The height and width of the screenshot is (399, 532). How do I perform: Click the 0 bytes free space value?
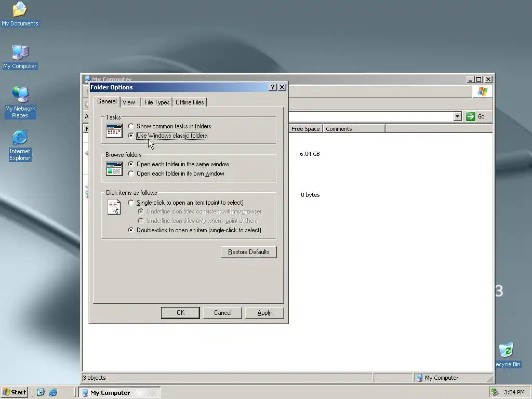pos(310,195)
